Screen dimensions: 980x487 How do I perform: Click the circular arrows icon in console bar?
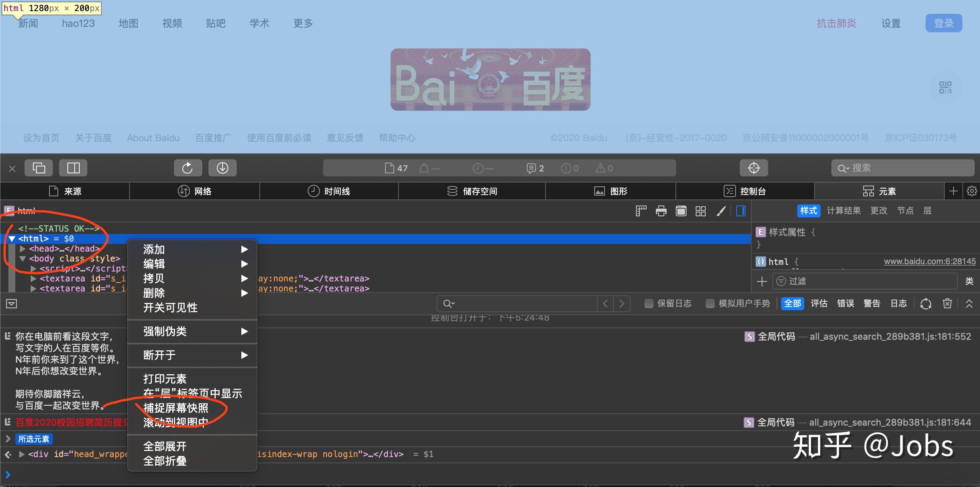pos(926,304)
